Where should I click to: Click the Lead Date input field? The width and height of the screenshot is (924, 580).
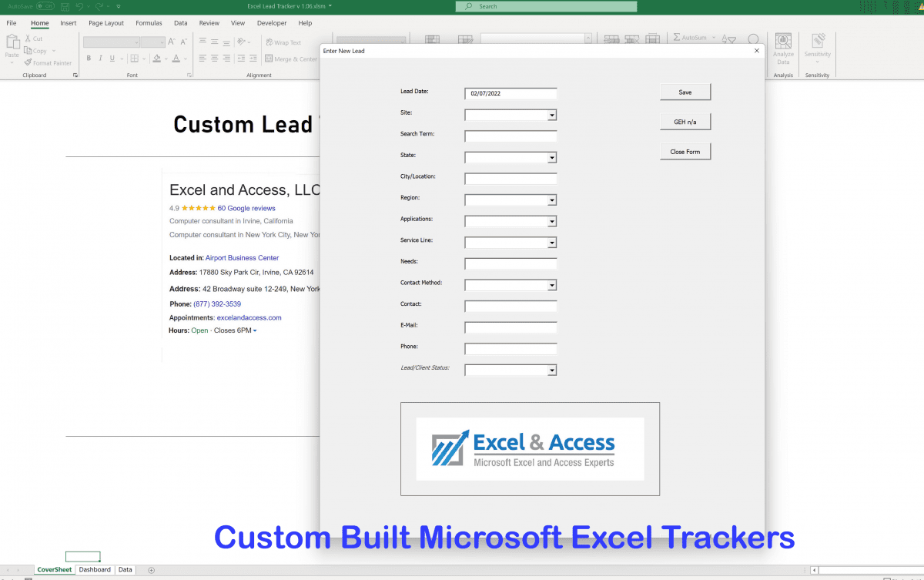pos(511,92)
